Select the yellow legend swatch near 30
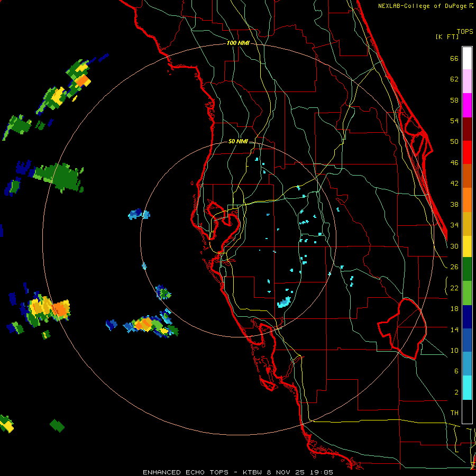The width and height of the screenshot is (476, 476). tap(467, 246)
